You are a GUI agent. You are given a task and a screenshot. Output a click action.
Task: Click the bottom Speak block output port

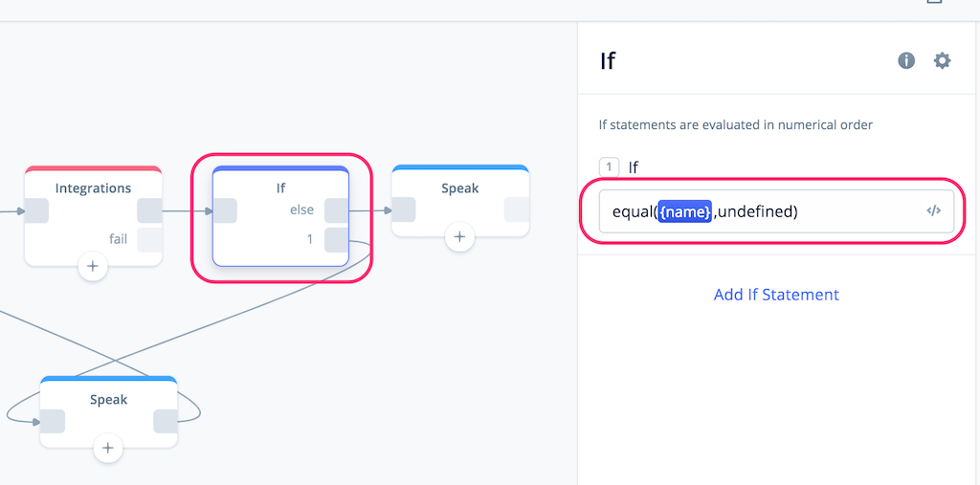pyautogui.click(x=166, y=421)
